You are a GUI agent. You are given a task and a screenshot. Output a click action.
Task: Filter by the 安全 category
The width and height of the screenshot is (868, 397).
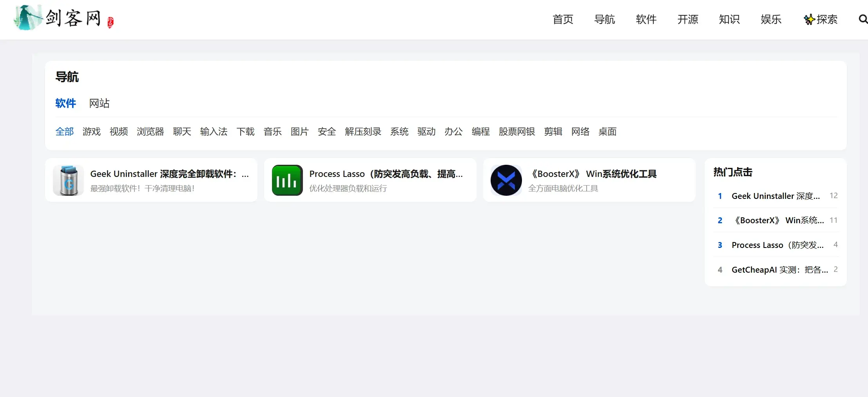[327, 131]
